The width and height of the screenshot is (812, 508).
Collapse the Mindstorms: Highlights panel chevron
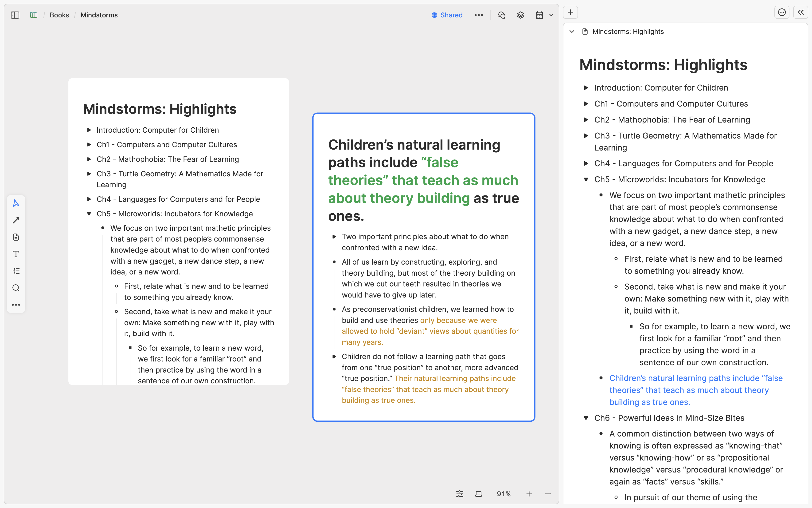(572, 32)
